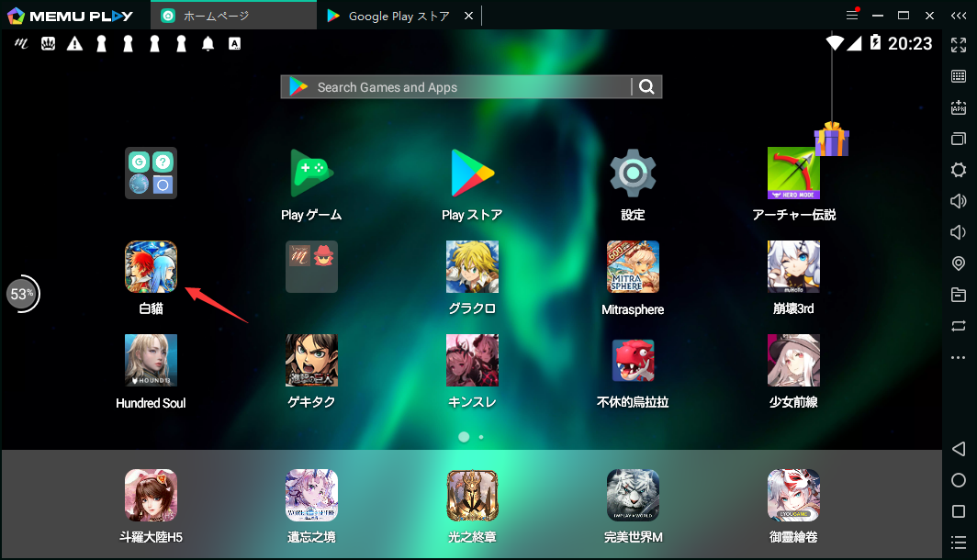Screen dimensions: 977x560
Task: Expand more sidebar options with the ellipsis
Action: 959,357
